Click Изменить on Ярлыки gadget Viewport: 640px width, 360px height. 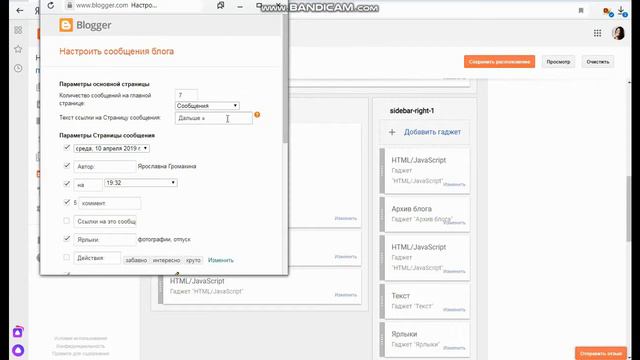tap(454, 348)
